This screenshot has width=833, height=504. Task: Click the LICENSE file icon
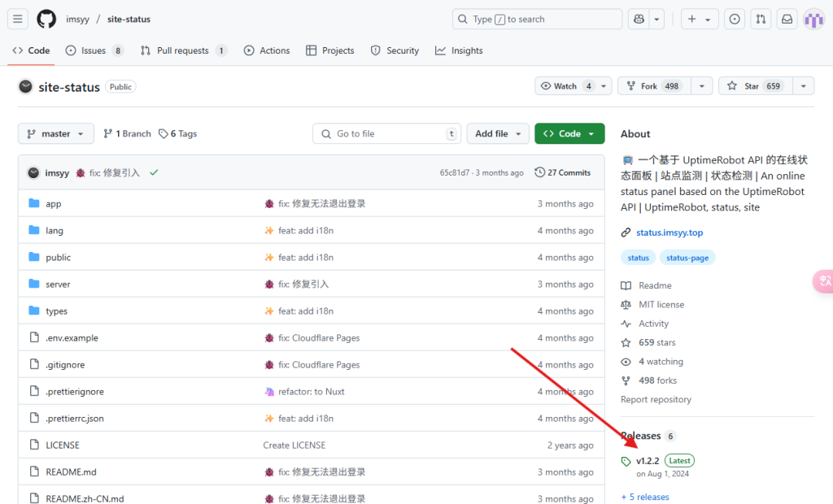click(x=34, y=445)
